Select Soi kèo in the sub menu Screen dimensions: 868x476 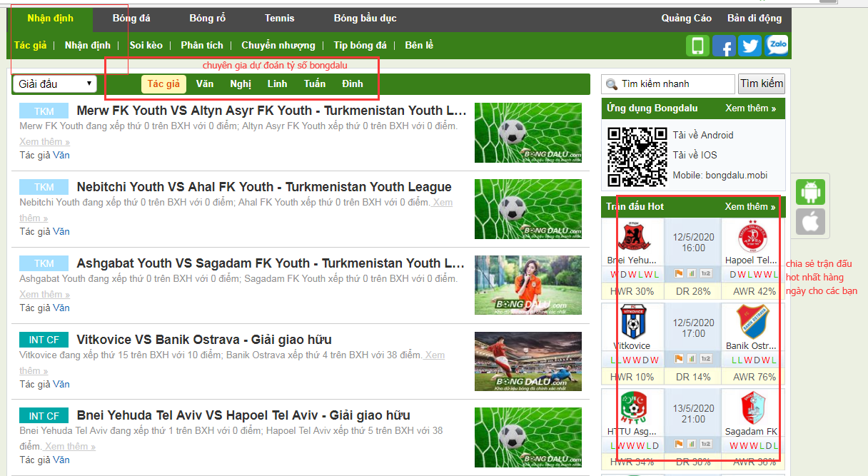click(146, 45)
